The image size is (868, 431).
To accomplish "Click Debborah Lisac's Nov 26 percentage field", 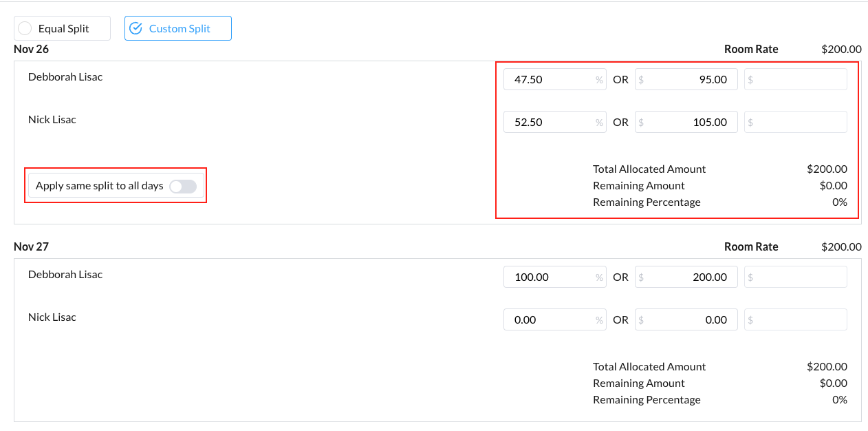I will tap(550, 79).
